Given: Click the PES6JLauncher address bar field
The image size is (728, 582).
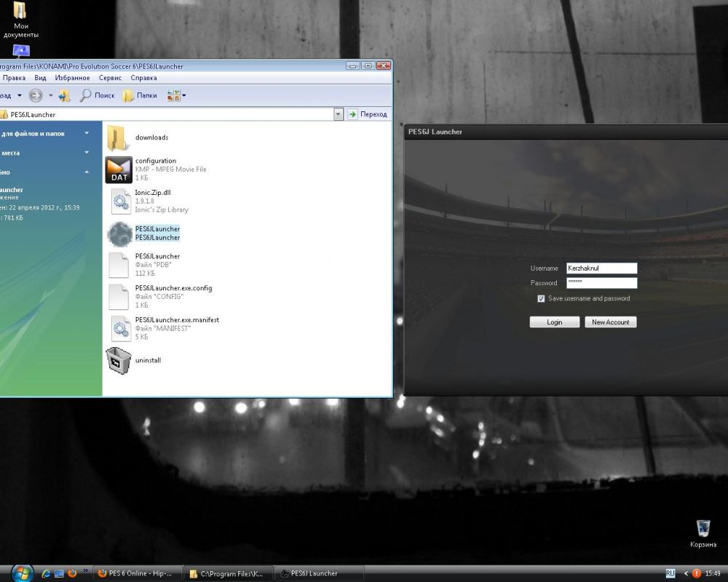Looking at the screenshot, I should [167, 114].
